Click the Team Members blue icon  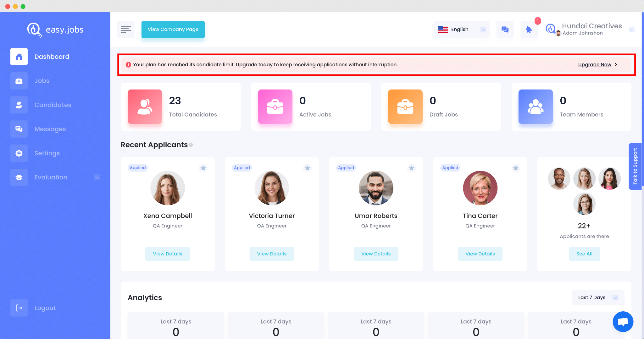coord(536,107)
